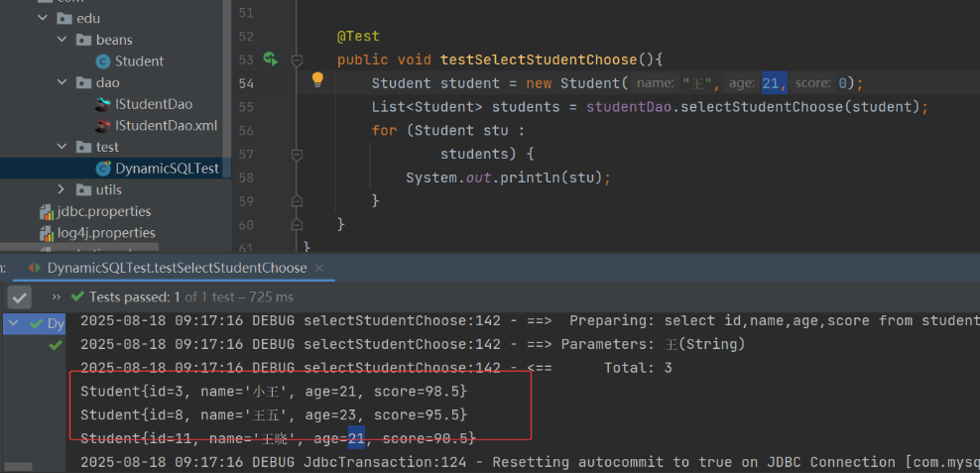Show more test toolbar actions via double chevron

57,296
